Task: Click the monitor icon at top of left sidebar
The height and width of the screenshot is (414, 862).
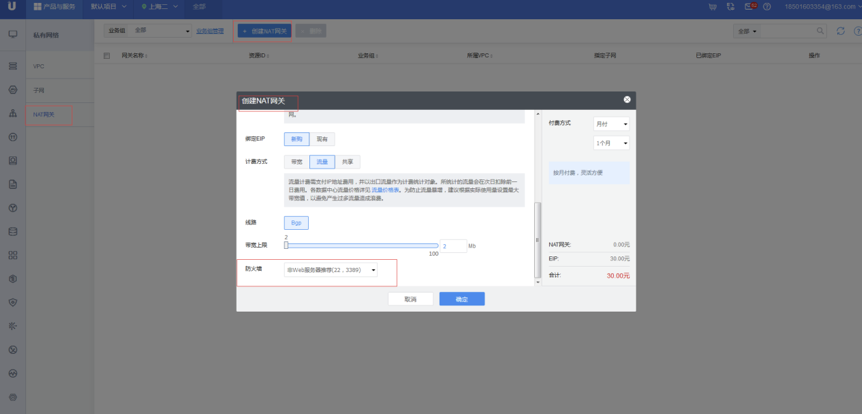Action: point(13,34)
